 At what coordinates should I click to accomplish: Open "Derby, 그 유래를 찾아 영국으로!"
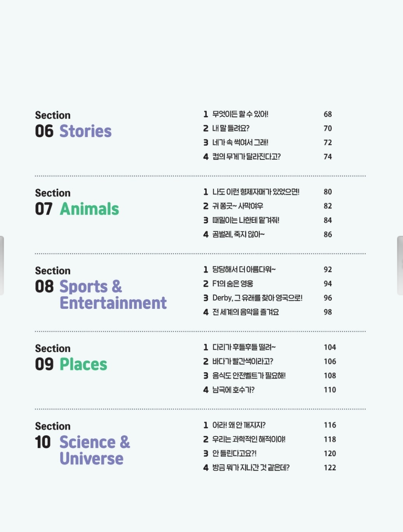tap(257, 298)
